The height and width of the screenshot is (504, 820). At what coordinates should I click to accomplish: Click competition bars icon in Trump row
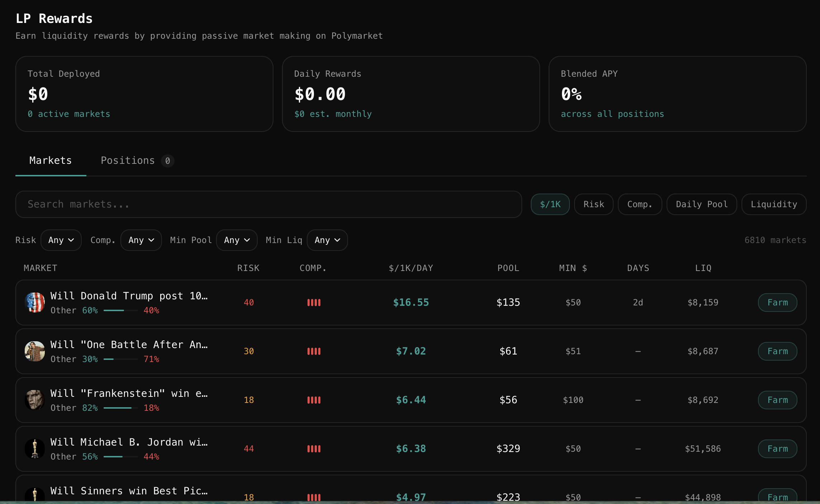(x=314, y=303)
